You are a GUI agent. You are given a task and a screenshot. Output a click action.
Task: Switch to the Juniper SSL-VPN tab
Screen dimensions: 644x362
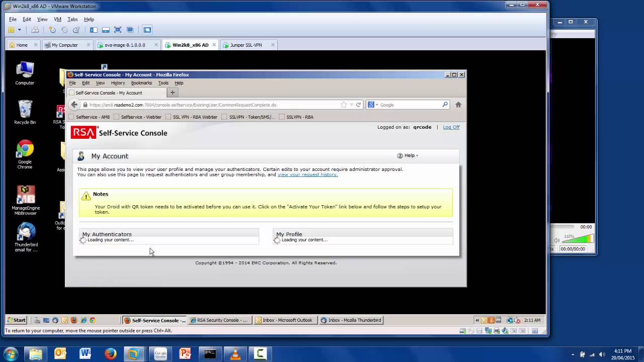point(246,45)
